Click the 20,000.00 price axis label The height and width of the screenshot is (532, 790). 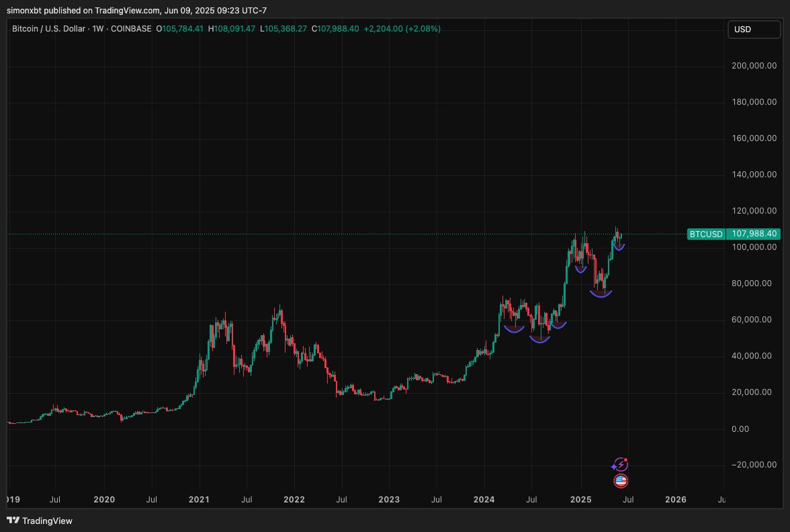click(x=751, y=392)
